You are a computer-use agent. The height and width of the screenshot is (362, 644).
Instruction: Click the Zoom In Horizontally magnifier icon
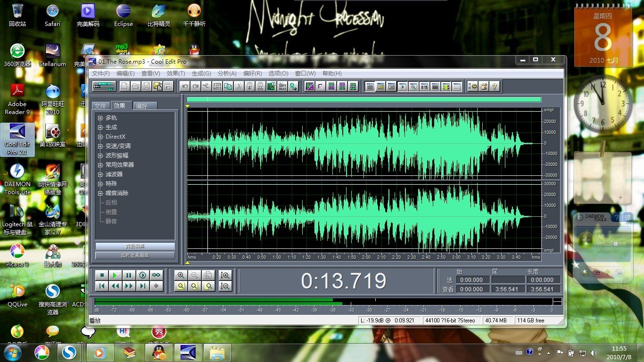pos(181,275)
